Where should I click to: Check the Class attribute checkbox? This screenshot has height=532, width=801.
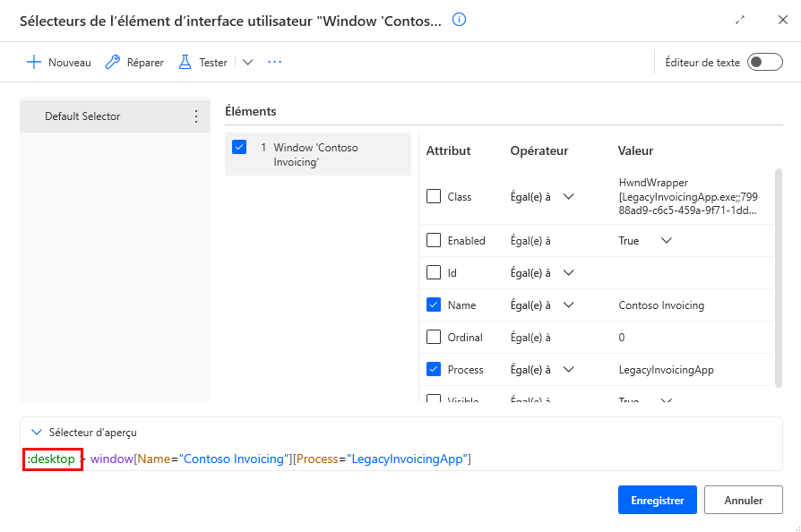434,196
